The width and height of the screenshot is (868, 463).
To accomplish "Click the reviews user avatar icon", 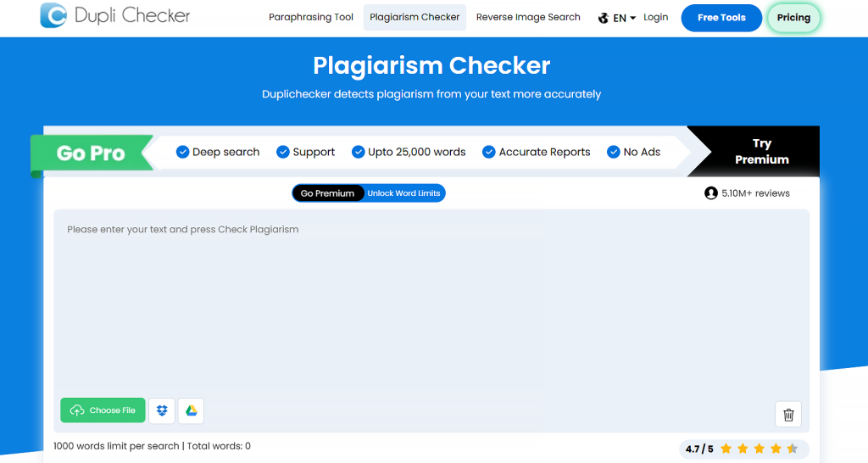I will 711,193.
